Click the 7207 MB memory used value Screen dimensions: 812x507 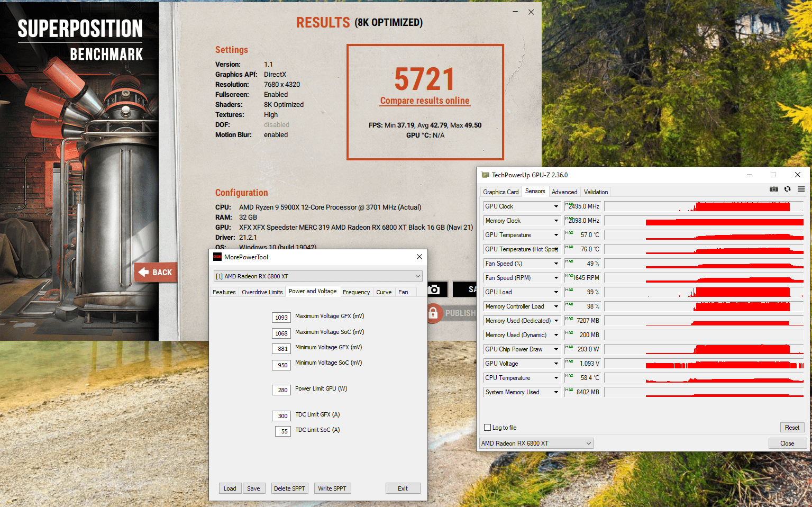[x=588, y=321]
